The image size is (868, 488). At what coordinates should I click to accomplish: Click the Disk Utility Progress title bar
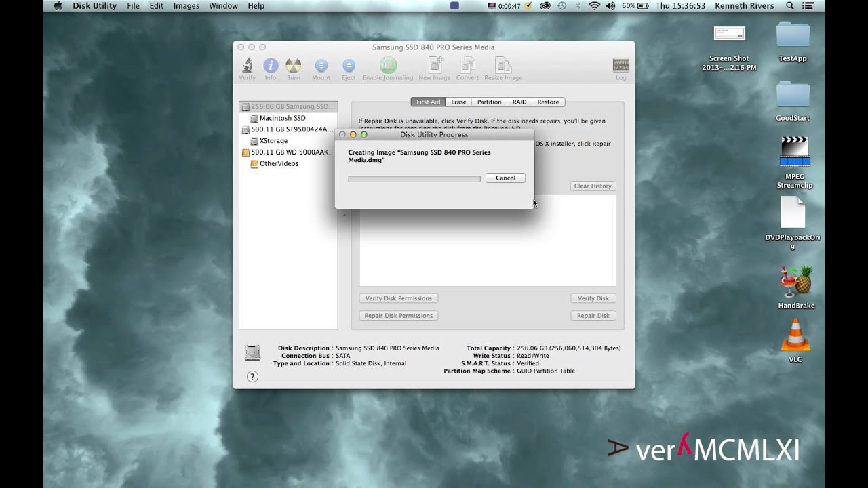pos(434,135)
